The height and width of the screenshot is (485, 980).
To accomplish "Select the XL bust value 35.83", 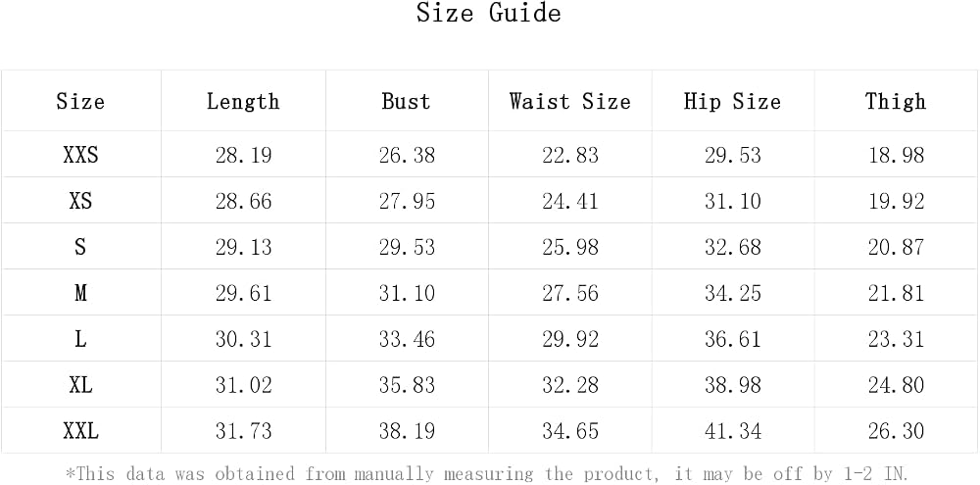I will [407, 385].
